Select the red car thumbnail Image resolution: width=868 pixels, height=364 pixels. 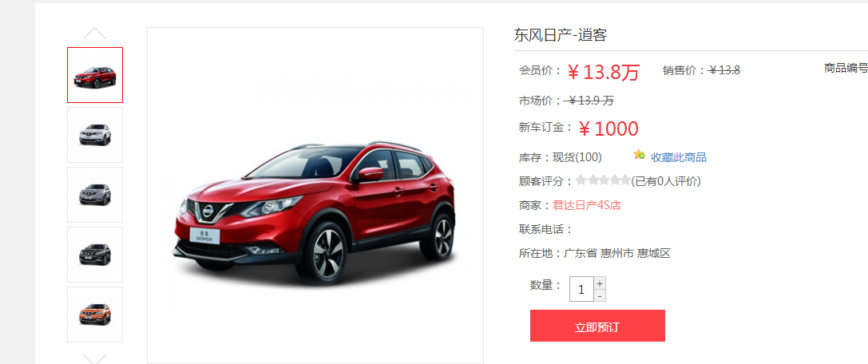(95, 75)
